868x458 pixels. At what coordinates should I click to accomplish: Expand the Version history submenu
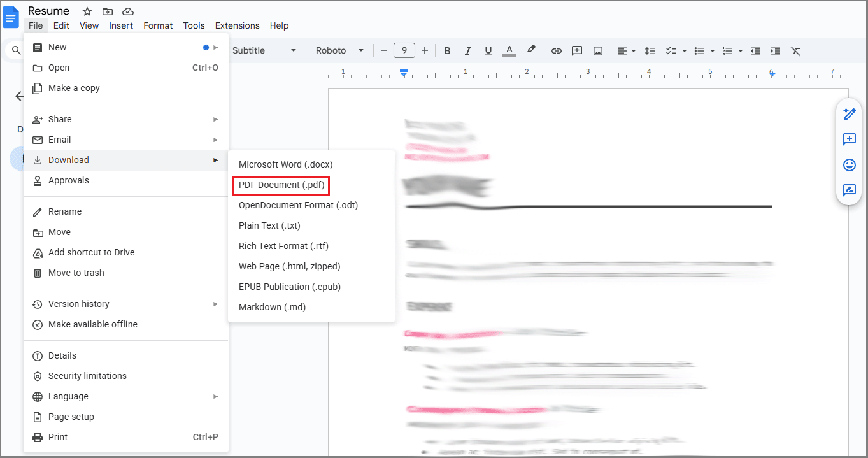tap(80, 304)
